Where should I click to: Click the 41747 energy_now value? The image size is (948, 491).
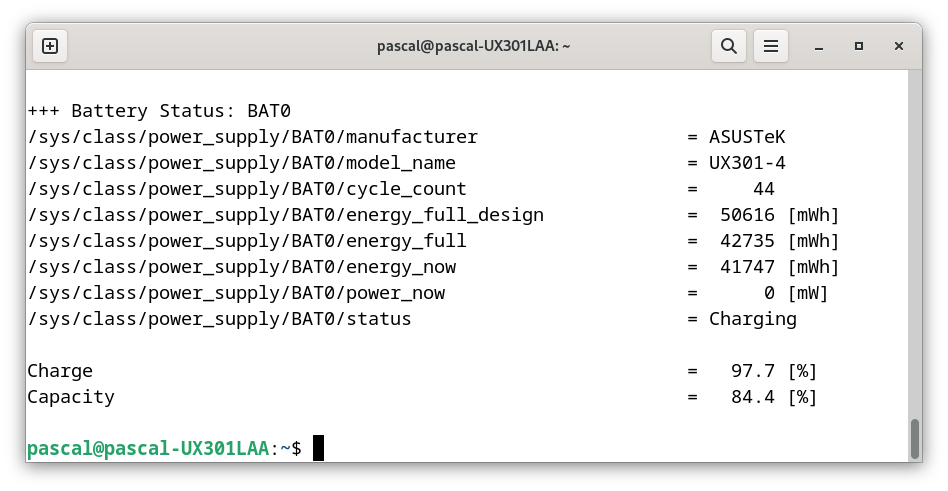pyautogui.click(x=747, y=267)
